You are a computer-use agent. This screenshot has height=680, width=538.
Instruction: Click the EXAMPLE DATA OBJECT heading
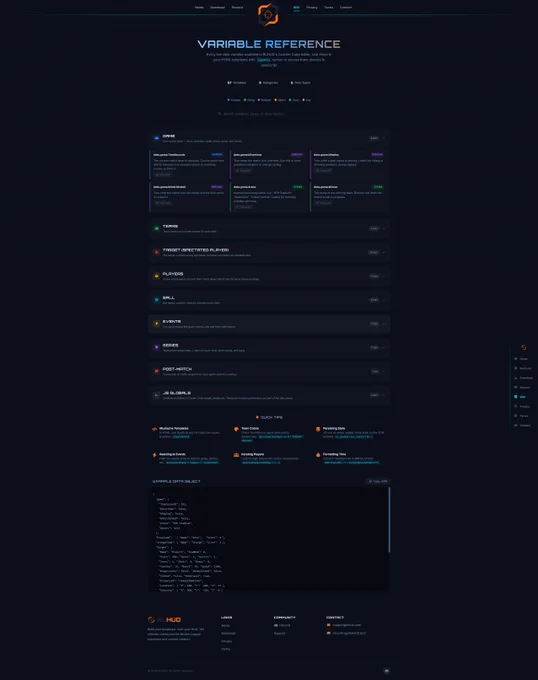(176, 481)
